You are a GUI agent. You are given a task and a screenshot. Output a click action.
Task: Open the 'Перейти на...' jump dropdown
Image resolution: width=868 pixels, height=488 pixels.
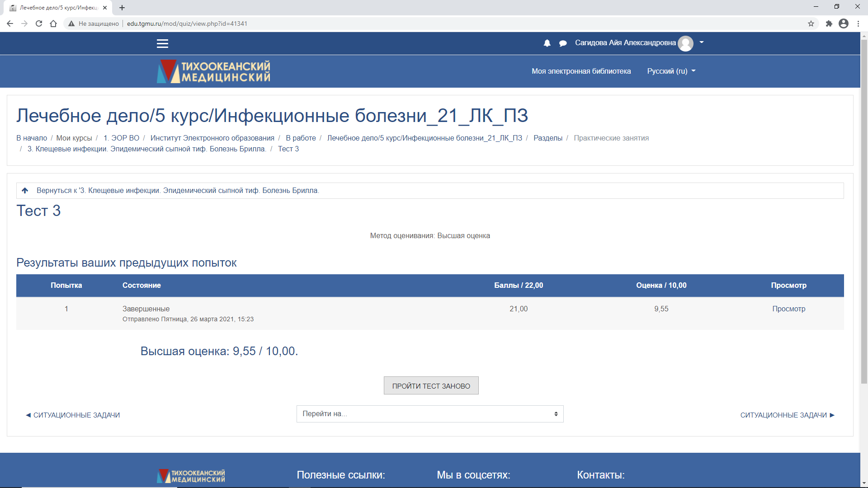click(x=429, y=414)
